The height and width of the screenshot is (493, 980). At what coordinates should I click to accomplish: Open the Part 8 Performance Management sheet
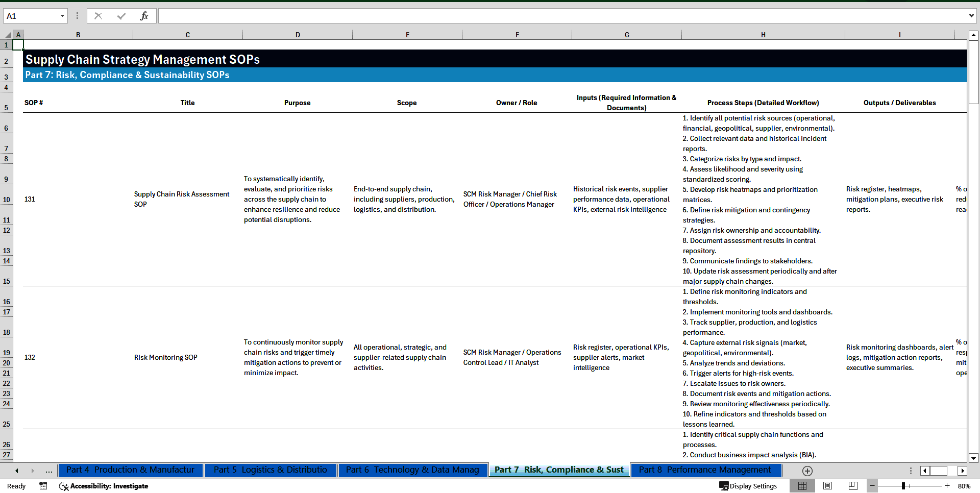[x=705, y=470]
